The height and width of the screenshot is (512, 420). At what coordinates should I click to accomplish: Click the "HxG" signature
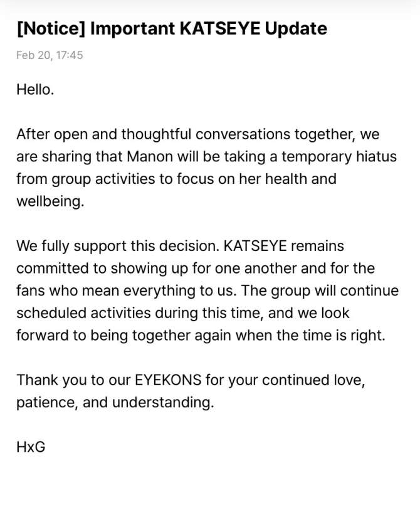coord(31,447)
